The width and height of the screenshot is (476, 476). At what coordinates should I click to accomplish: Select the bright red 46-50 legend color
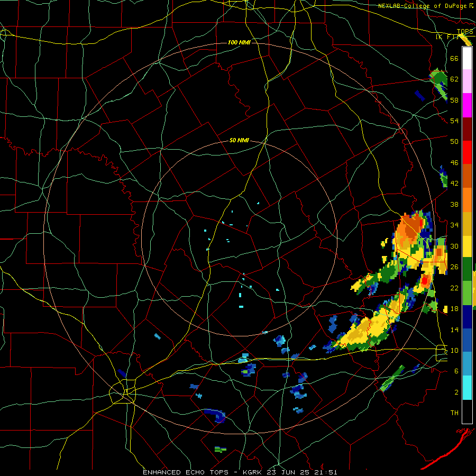pos(467,152)
